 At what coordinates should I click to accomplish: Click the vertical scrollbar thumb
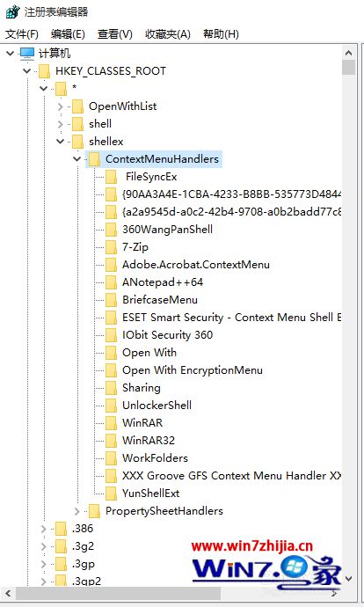(348, 67)
